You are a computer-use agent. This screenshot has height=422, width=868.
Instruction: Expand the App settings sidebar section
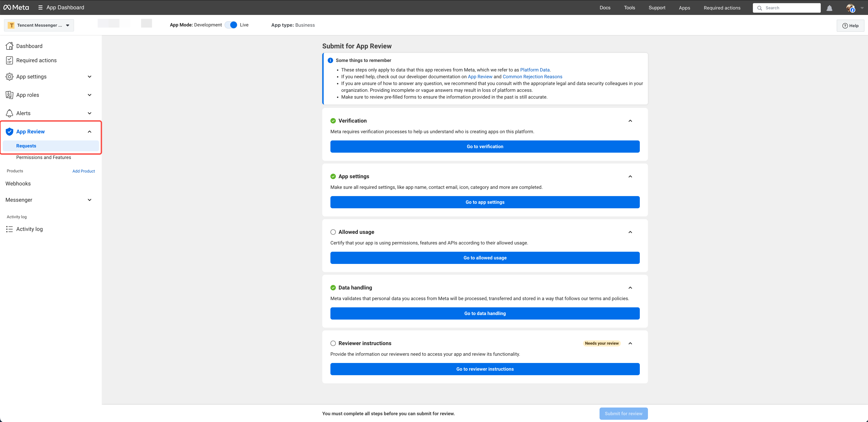[x=89, y=76]
